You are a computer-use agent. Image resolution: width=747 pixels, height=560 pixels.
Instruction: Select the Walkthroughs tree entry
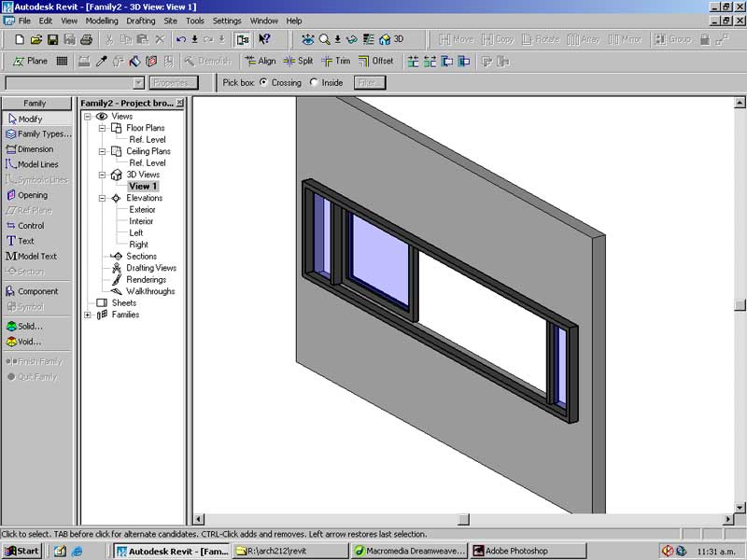click(x=150, y=291)
